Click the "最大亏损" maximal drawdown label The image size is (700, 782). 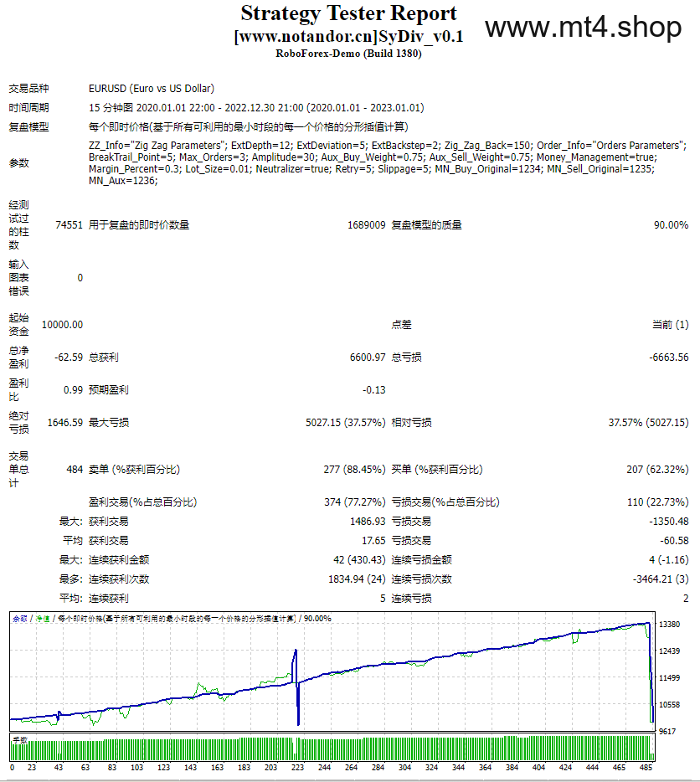109,423
